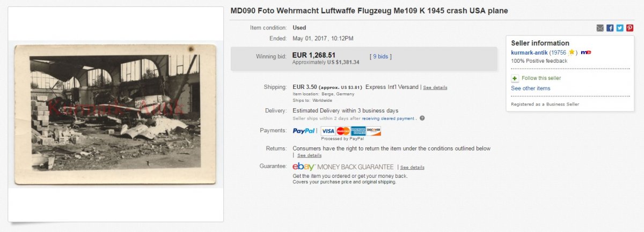Click the help question mark icon
The width and height of the screenshot is (644, 232).
tap(422, 118)
